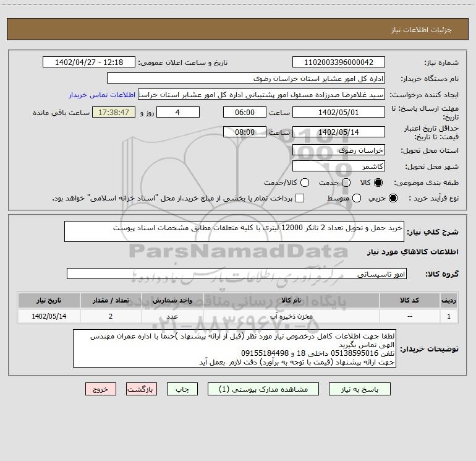Click the اطلاعات کالاهای مورد نیاز heading
This screenshot has width=476, height=461.
tap(412, 252)
